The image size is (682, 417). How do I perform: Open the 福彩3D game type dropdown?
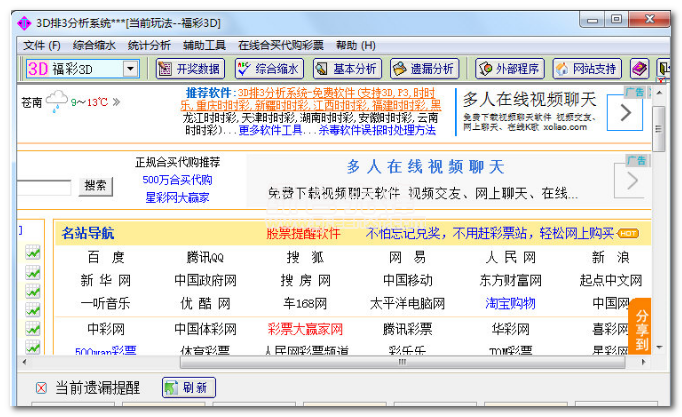130,69
